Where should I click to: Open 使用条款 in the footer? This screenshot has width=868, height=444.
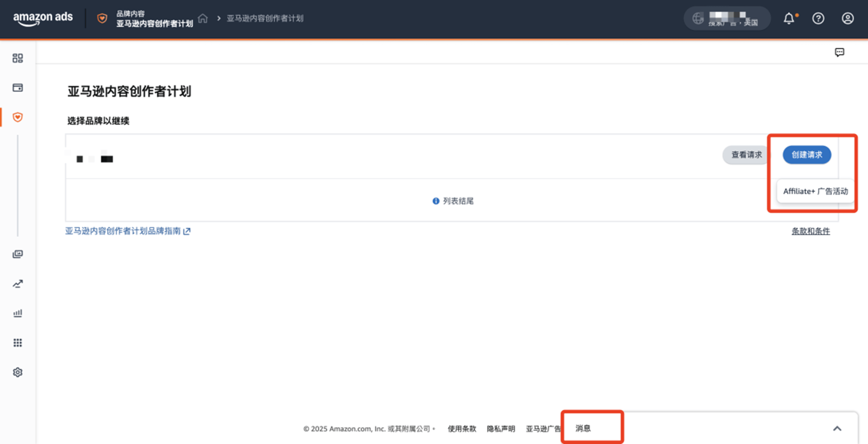point(461,428)
